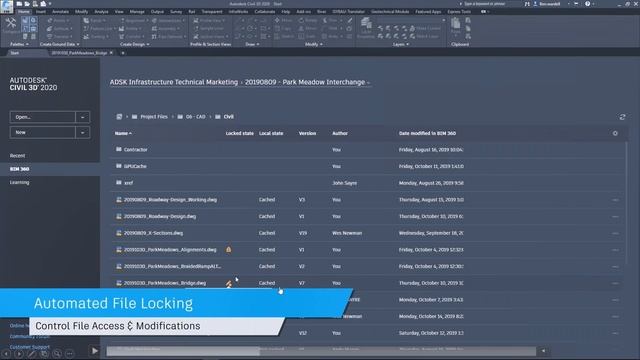The image size is (640, 360).
Task: Click the video play button
Action: point(95,351)
